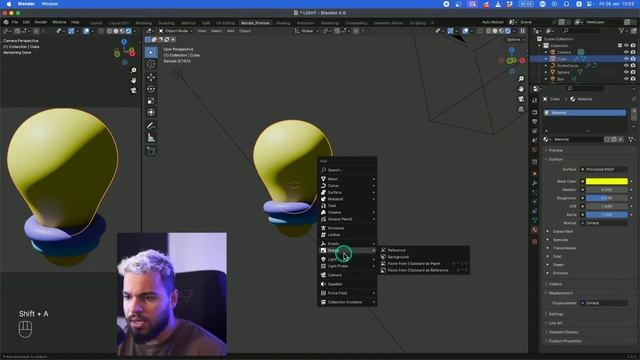This screenshot has height=360, width=640.
Task: Choose Camera in the Add menu
Action: point(347,275)
